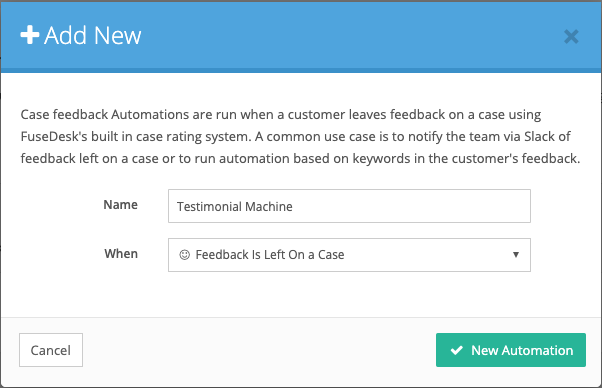The image size is (602, 388).
Task: Click the Cancel button
Action: point(51,350)
